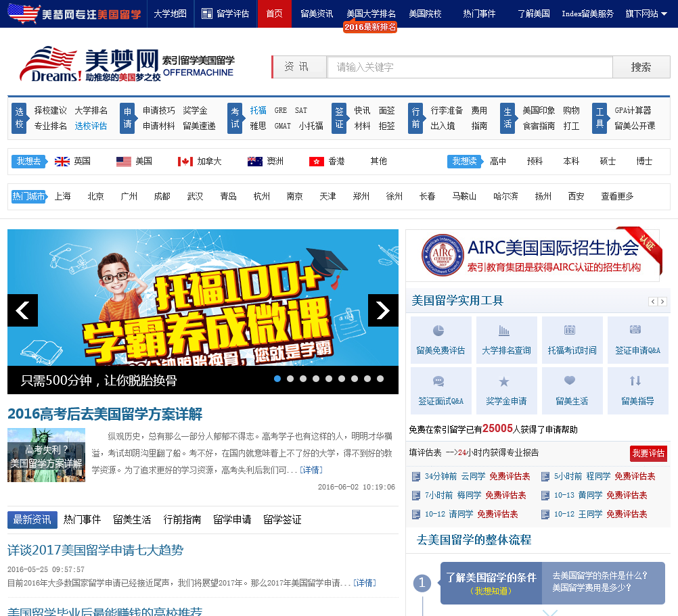The image size is (678, 616).
Task: Expand the 旗下网站 dropdown menu
Action: point(646,14)
